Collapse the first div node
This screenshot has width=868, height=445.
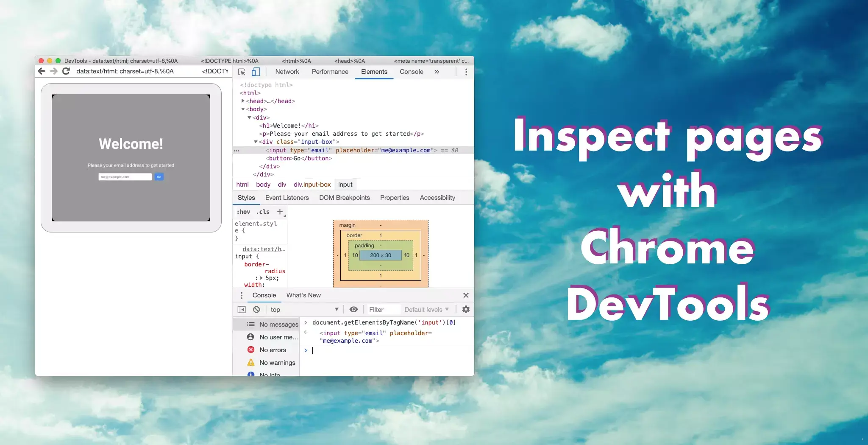point(249,118)
